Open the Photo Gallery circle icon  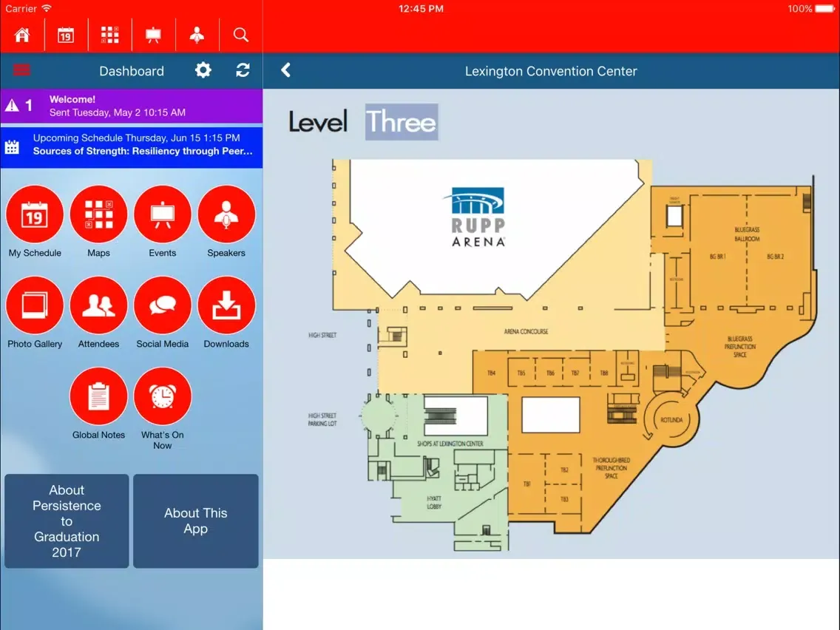pyautogui.click(x=35, y=305)
